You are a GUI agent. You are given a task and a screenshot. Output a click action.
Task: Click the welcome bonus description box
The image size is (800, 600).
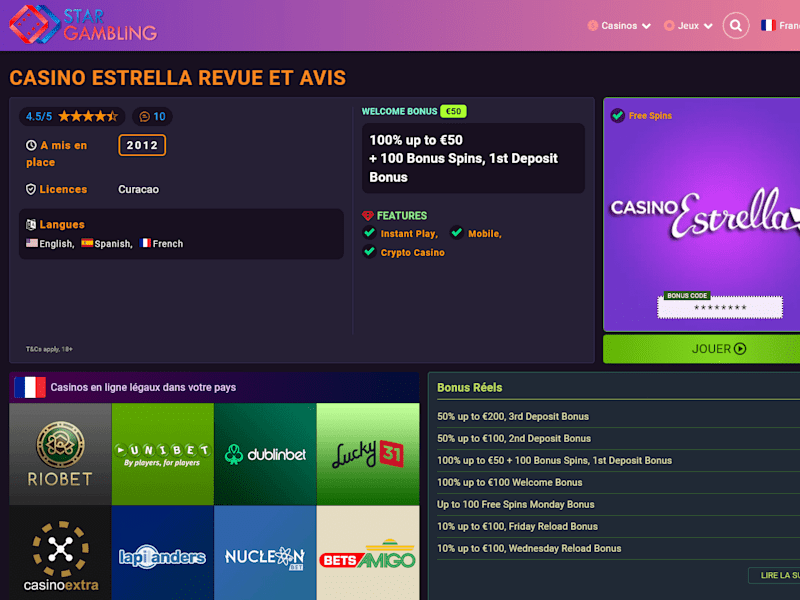[473, 158]
